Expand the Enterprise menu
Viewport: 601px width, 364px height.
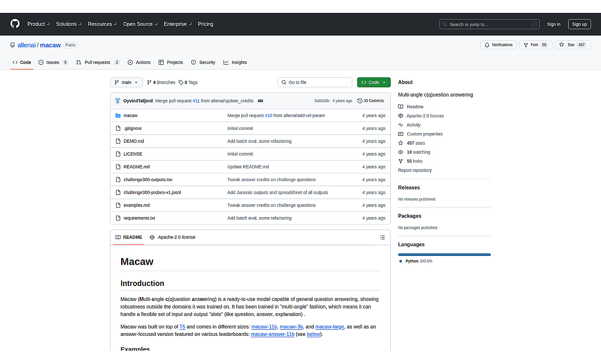click(x=178, y=24)
